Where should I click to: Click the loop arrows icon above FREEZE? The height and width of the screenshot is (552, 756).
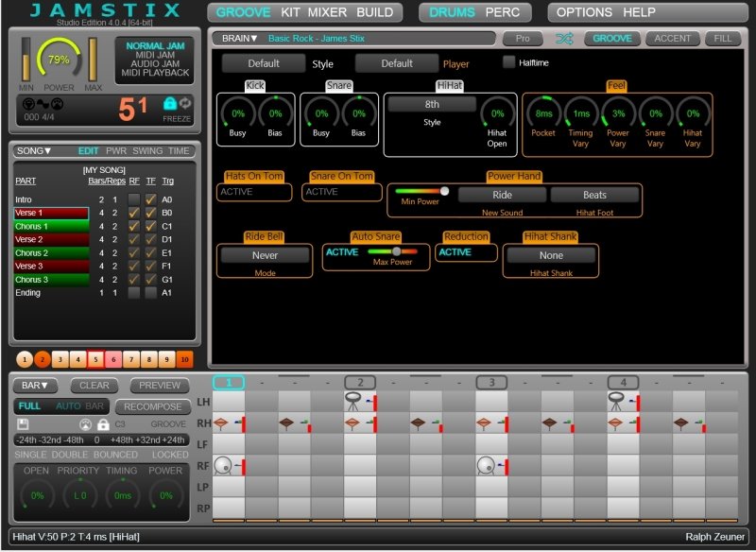click(185, 103)
